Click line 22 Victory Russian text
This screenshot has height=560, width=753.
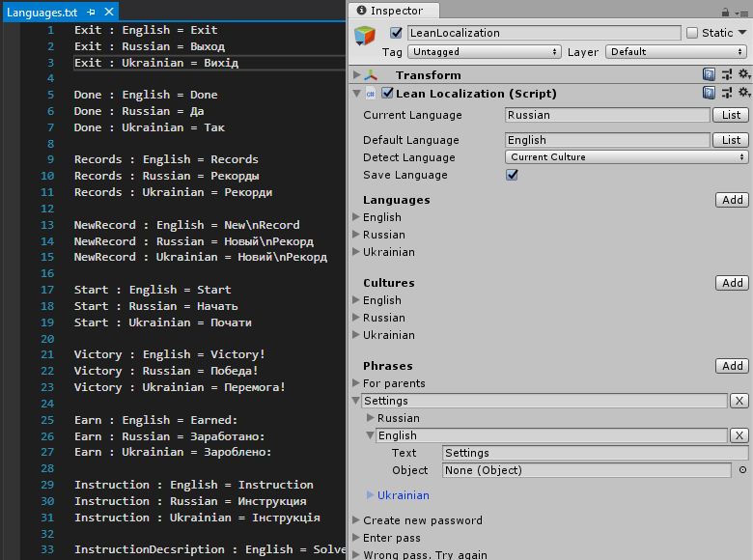(166, 371)
